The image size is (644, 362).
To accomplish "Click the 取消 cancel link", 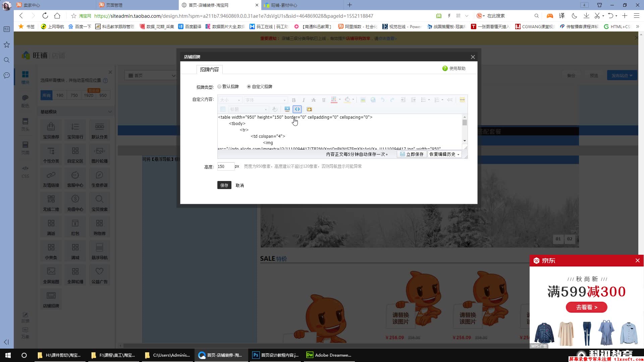I will [x=239, y=185].
